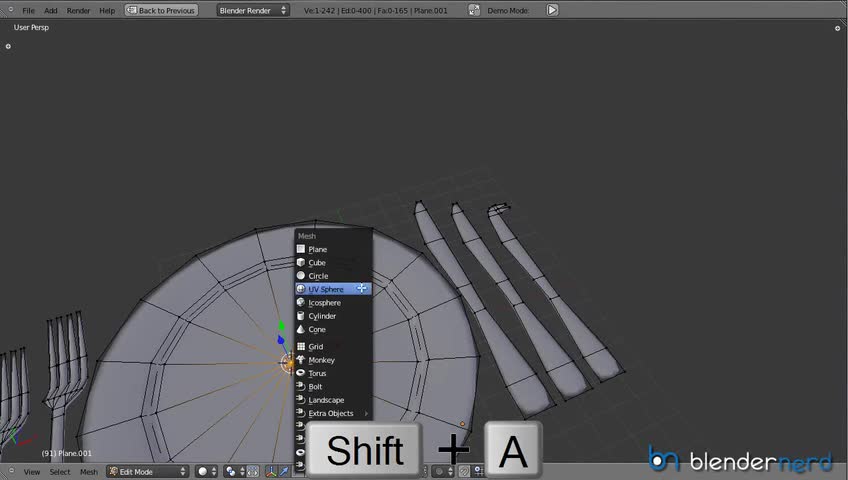Click the Cone mesh icon

pyautogui.click(x=301, y=329)
